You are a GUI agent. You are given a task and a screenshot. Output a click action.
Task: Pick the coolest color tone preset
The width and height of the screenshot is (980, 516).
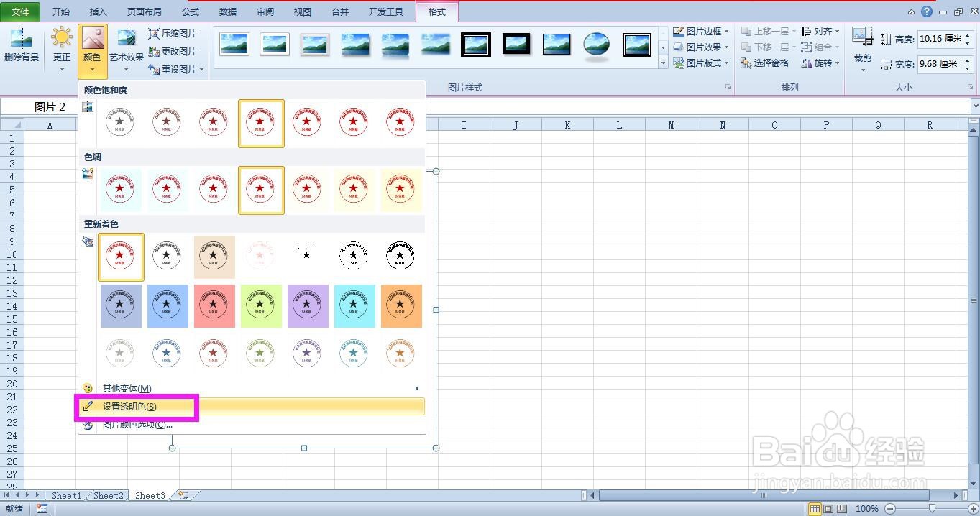pos(119,190)
